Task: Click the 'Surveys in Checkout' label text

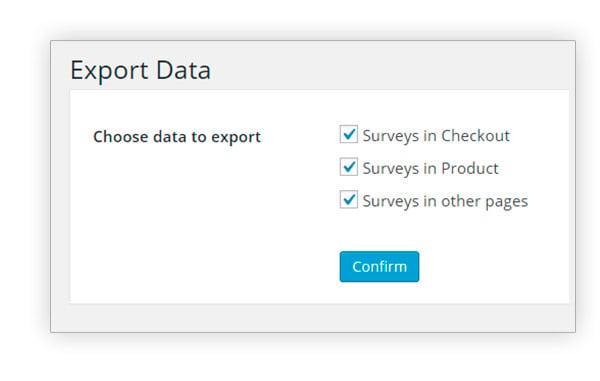Action: point(436,136)
